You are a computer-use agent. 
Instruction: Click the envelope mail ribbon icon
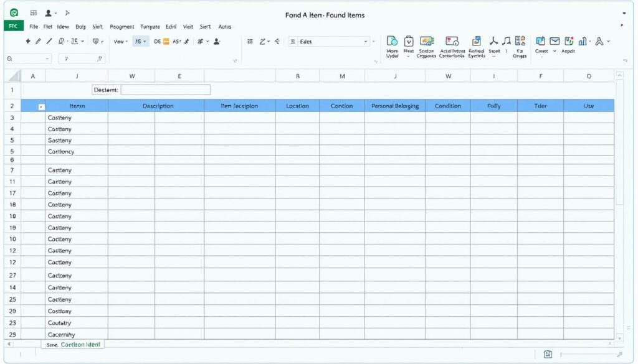click(x=554, y=40)
